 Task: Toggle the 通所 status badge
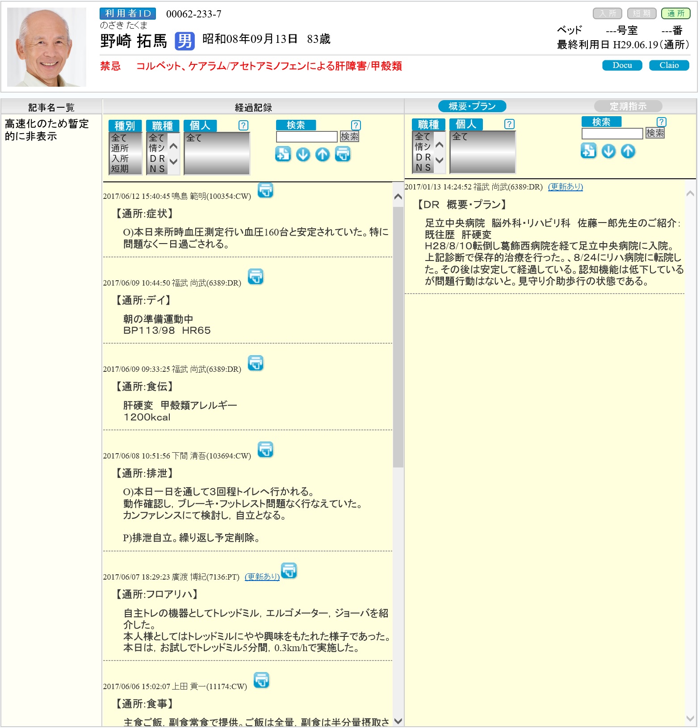(675, 13)
